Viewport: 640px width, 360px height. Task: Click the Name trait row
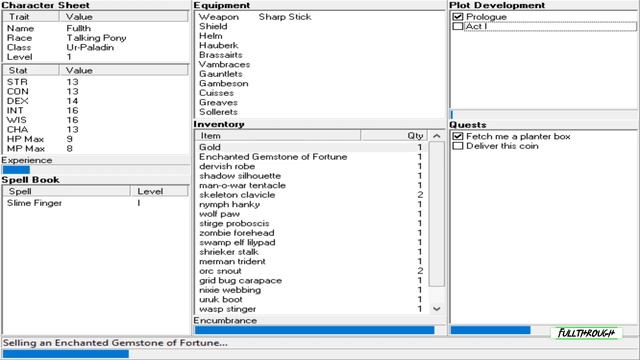pos(96,28)
